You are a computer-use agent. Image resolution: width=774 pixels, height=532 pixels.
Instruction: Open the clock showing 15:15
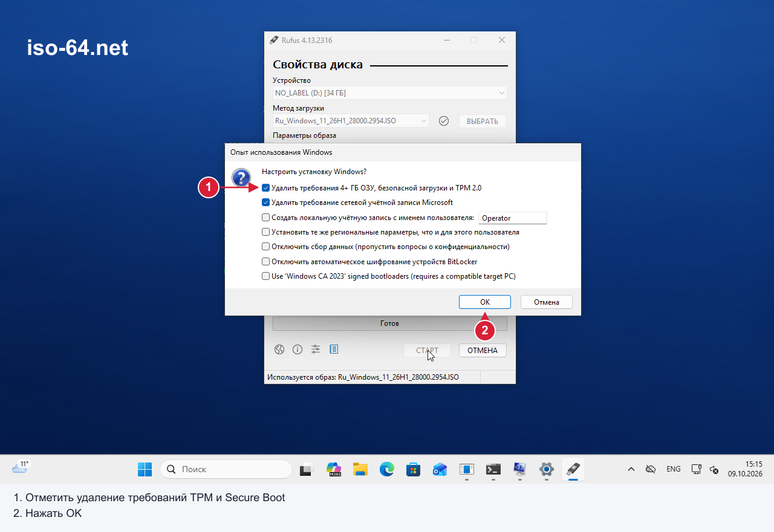(x=745, y=469)
